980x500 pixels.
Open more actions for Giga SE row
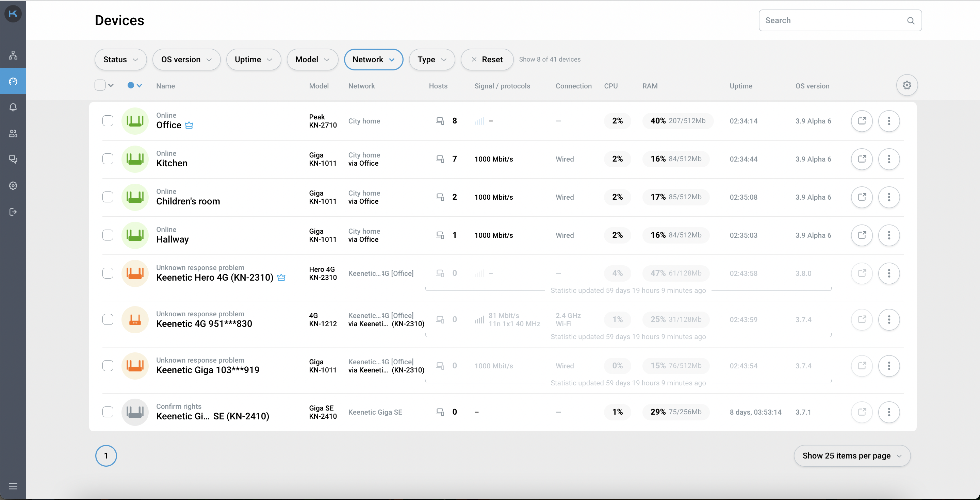pos(889,412)
